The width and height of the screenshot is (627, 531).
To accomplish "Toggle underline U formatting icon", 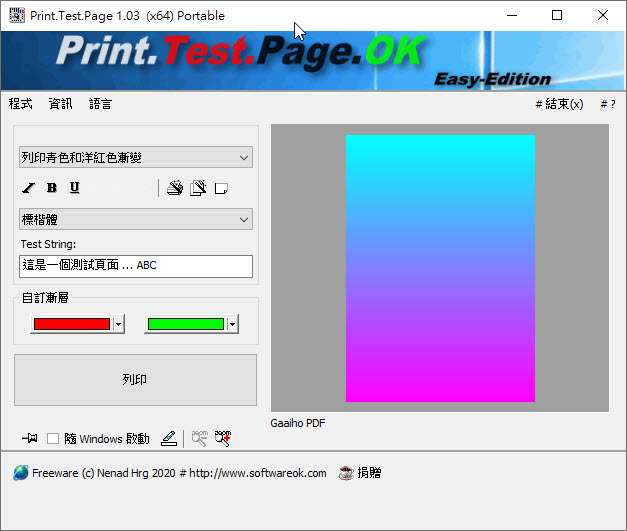I will (74, 188).
